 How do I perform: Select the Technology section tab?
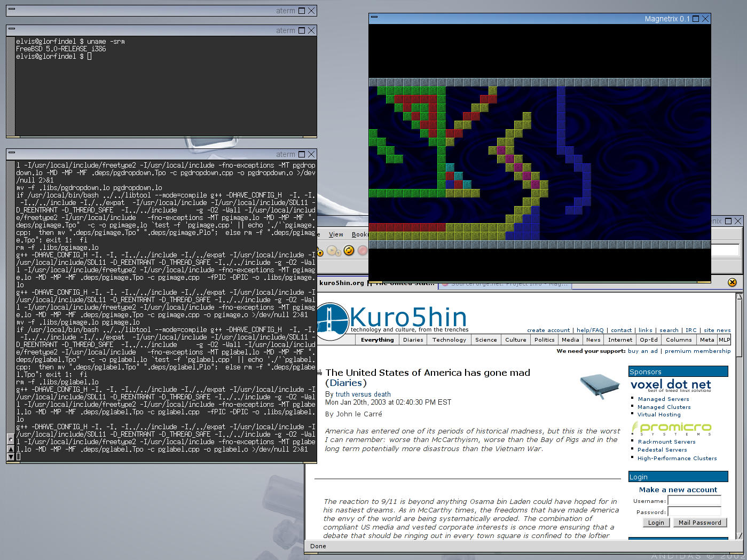(x=449, y=340)
